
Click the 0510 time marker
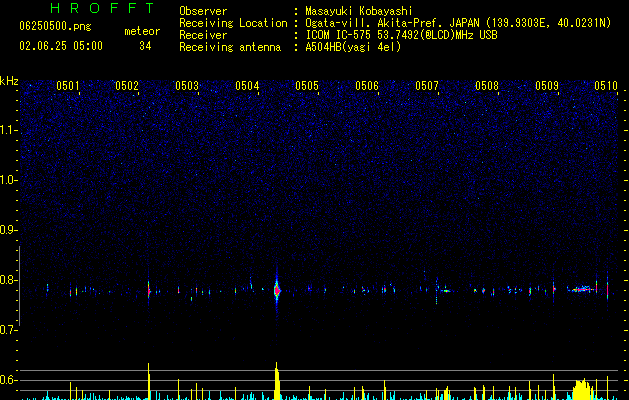[x=606, y=85]
